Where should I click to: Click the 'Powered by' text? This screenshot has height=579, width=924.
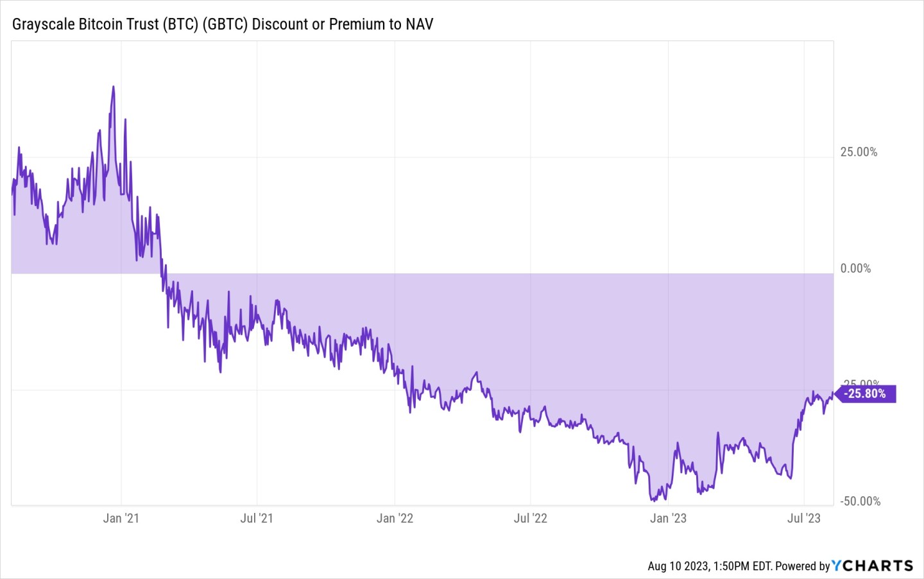(x=803, y=566)
